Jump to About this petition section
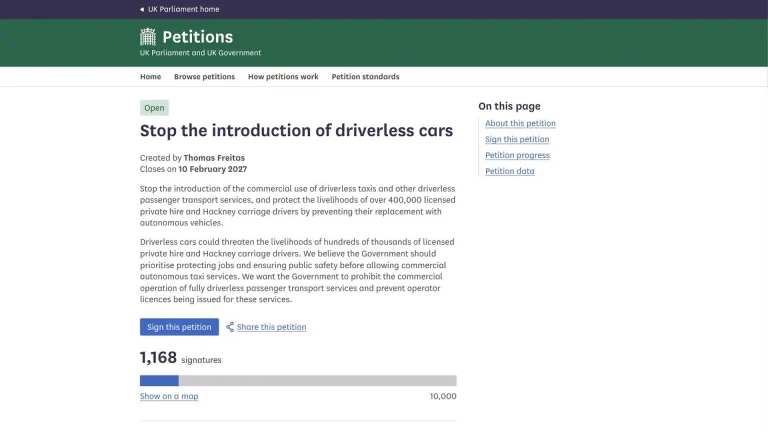 [520, 123]
